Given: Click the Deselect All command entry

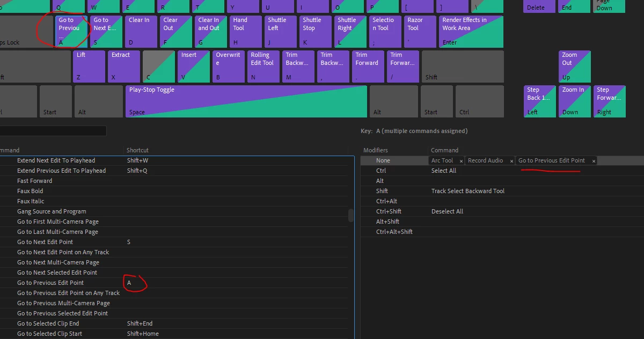Looking at the screenshot, I should 447,211.
